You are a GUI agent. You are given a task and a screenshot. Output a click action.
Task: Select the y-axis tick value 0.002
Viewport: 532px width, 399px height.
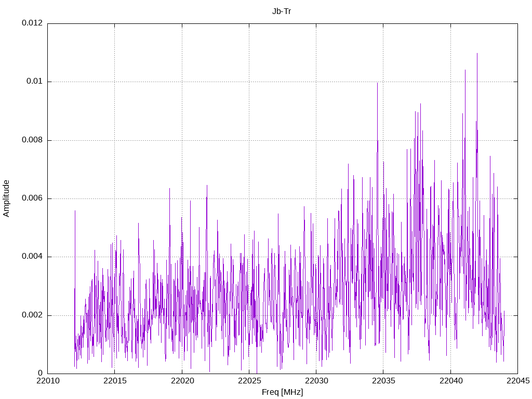click(x=32, y=315)
